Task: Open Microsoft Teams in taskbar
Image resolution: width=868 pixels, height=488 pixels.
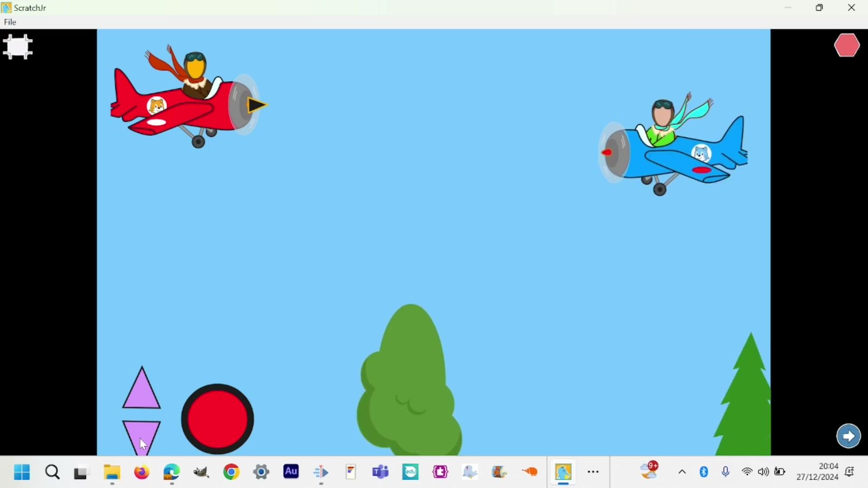Action: [381, 472]
